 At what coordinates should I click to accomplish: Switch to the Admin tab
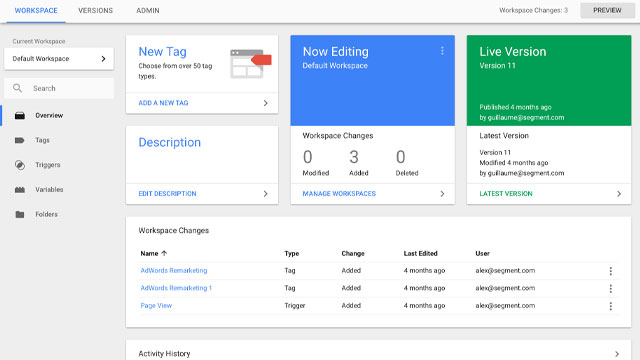(x=148, y=11)
